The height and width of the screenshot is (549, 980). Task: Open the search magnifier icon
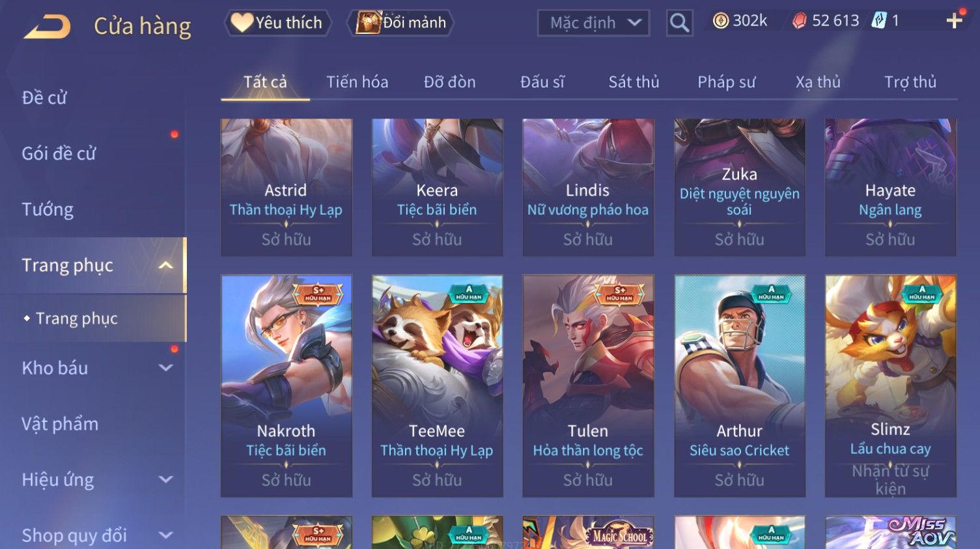pyautogui.click(x=679, y=23)
